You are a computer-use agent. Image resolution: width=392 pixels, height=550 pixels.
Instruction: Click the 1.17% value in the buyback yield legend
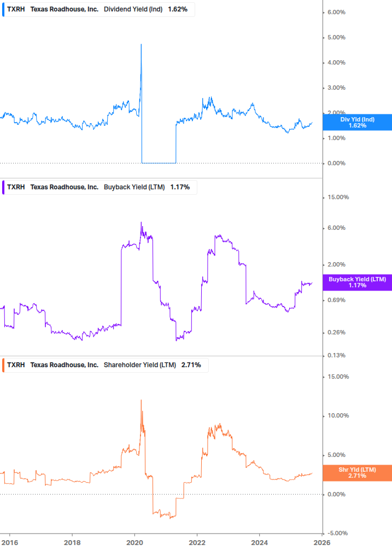coord(180,187)
